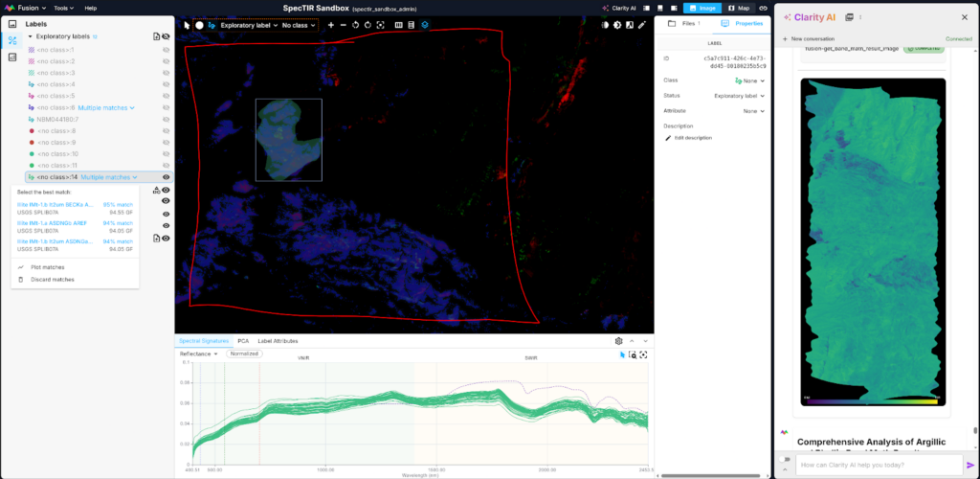Open spectral plot settings gear
The image size is (980, 479).
(619, 341)
